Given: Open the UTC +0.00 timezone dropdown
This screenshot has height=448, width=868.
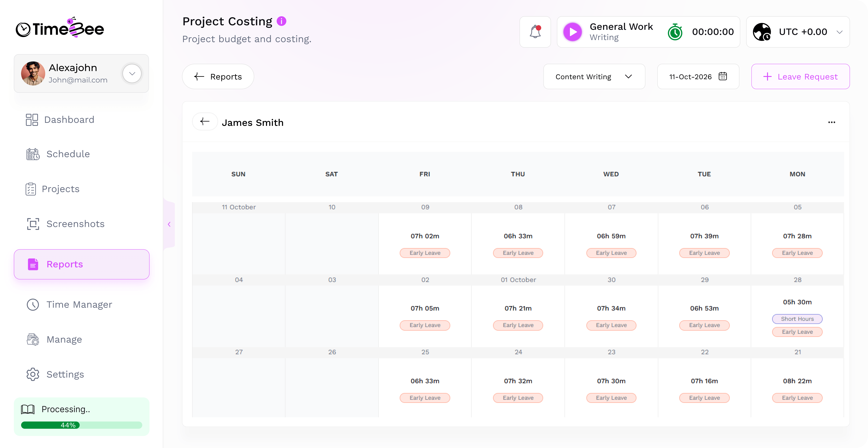Looking at the screenshot, I should pos(798,32).
